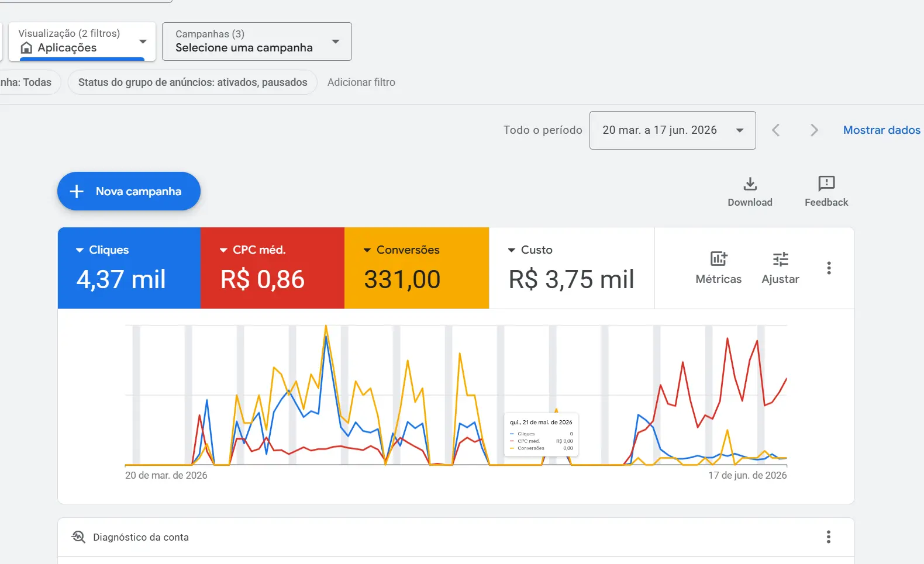
Task: Click the Nova campanha button
Action: click(129, 191)
